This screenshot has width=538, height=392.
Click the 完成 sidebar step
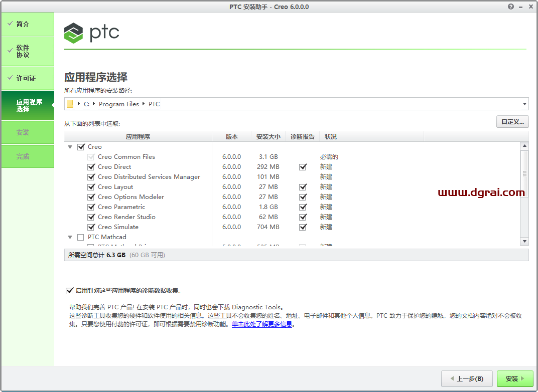(x=28, y=156)
